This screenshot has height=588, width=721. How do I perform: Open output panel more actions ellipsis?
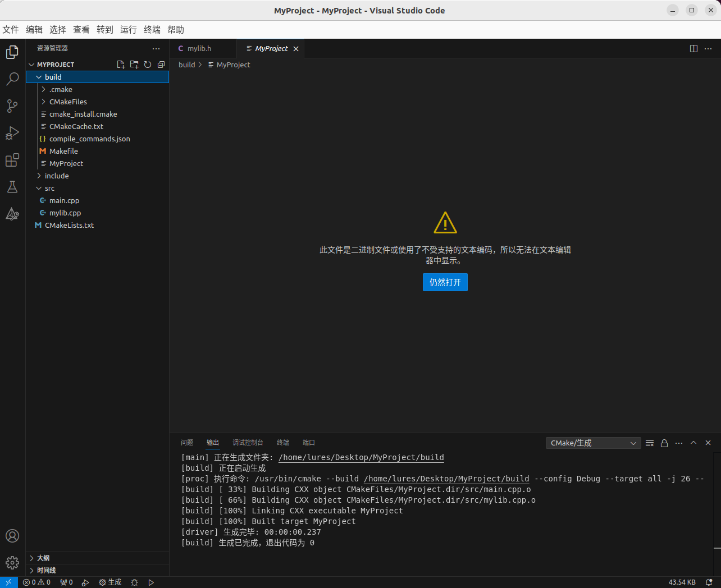point(679,443)
